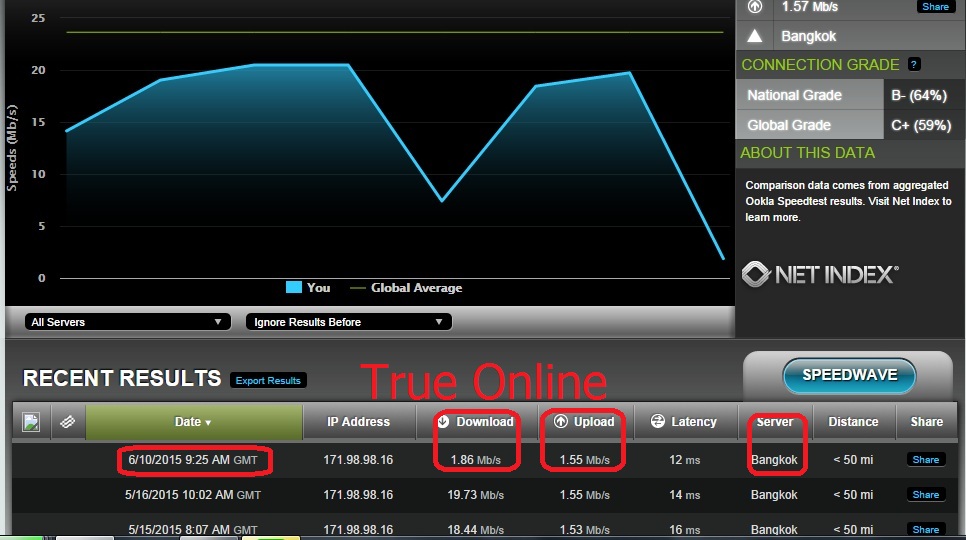Click the upload arrow icon beside 1.57 Mb/s
966x540 pixels.
pos(755,6)
